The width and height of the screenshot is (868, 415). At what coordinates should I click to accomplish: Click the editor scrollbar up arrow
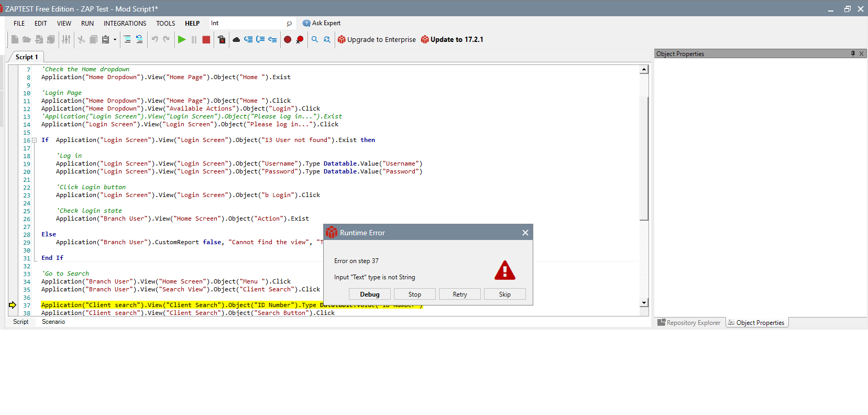coord(644,69)
